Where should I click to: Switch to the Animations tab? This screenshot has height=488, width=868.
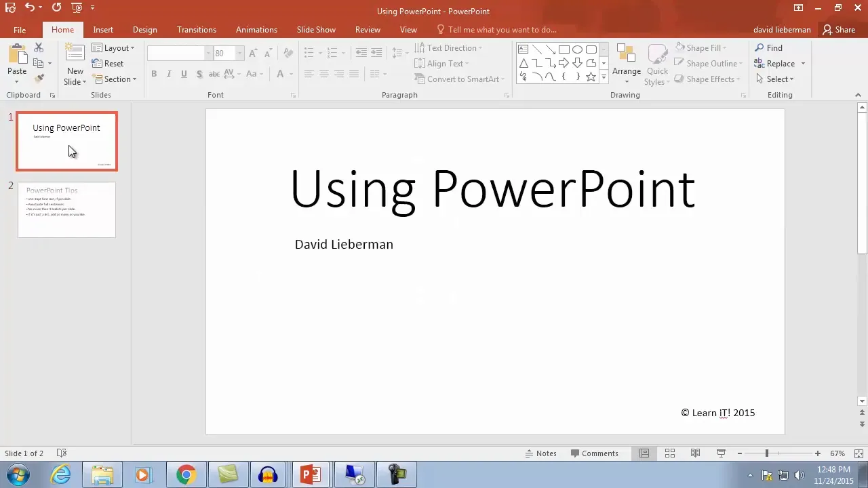pyautogui.click(x=256, y=30)
